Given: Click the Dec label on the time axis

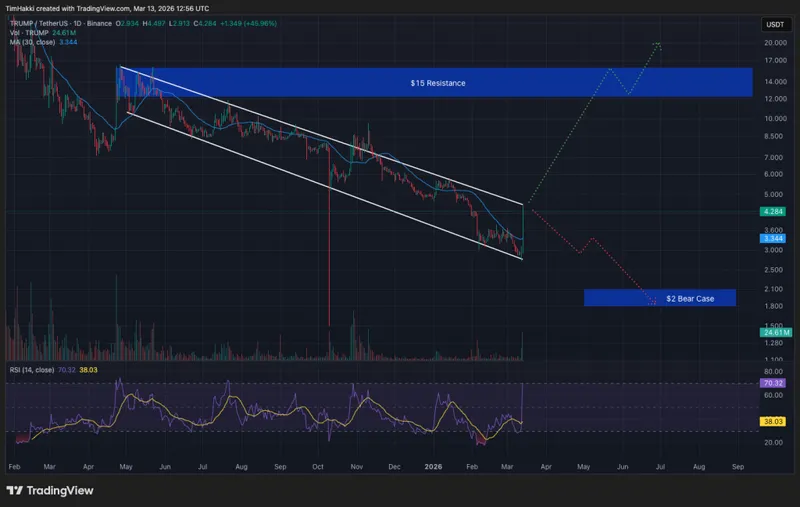Looking at the screenshot, I should (x=394, y=467).
